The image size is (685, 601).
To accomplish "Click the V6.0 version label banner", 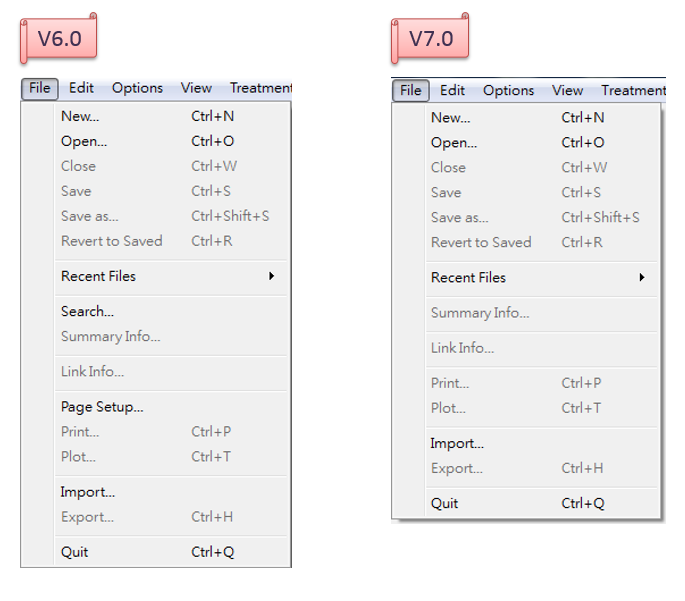I will pyautogui.click(x=60, y=39).
